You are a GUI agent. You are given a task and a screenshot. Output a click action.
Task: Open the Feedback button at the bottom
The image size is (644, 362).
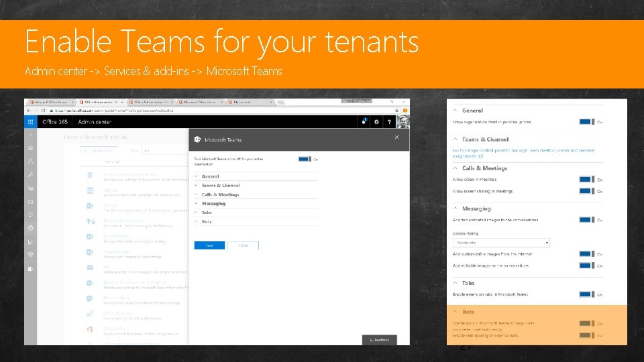[380, 340]
